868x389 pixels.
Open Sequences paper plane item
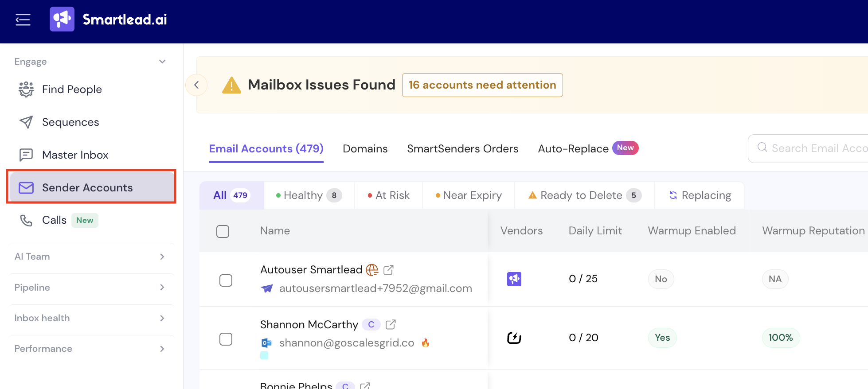pos(59,122)
